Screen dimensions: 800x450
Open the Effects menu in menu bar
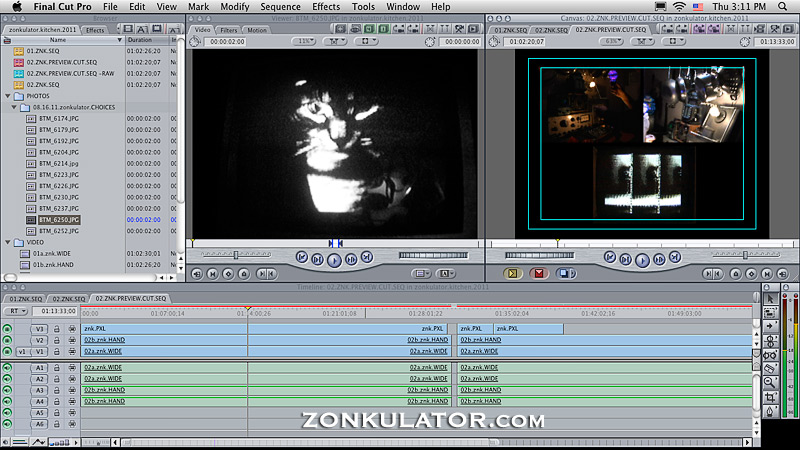[x=326, y=7]
